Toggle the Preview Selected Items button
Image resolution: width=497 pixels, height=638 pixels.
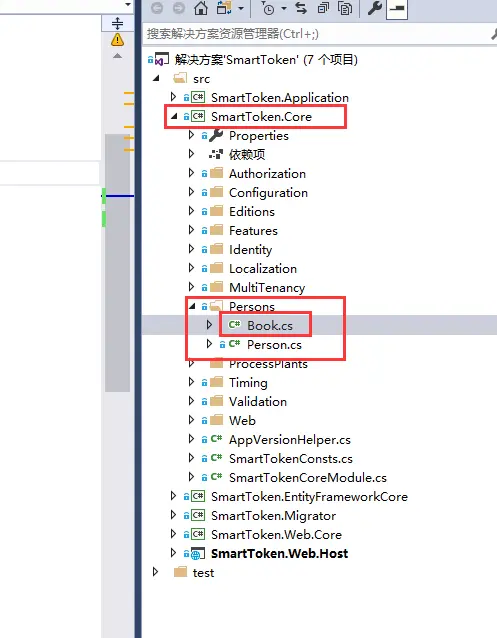tap(397, 8)
